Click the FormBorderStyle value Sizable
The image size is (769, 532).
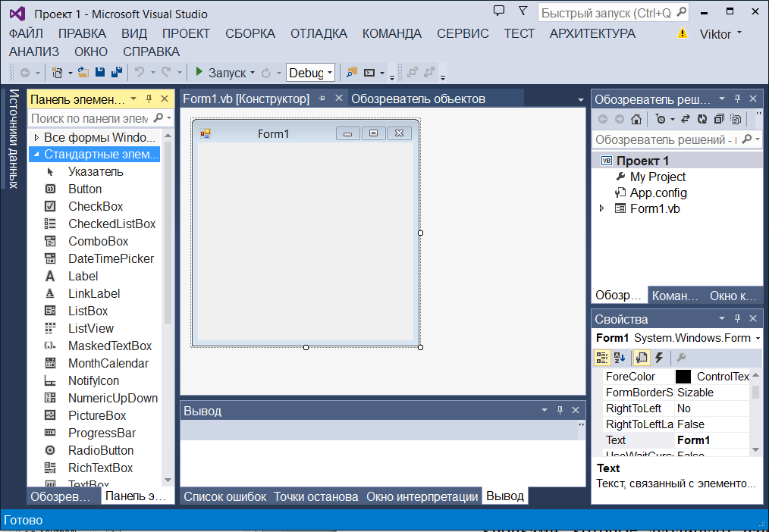point(695,393)
